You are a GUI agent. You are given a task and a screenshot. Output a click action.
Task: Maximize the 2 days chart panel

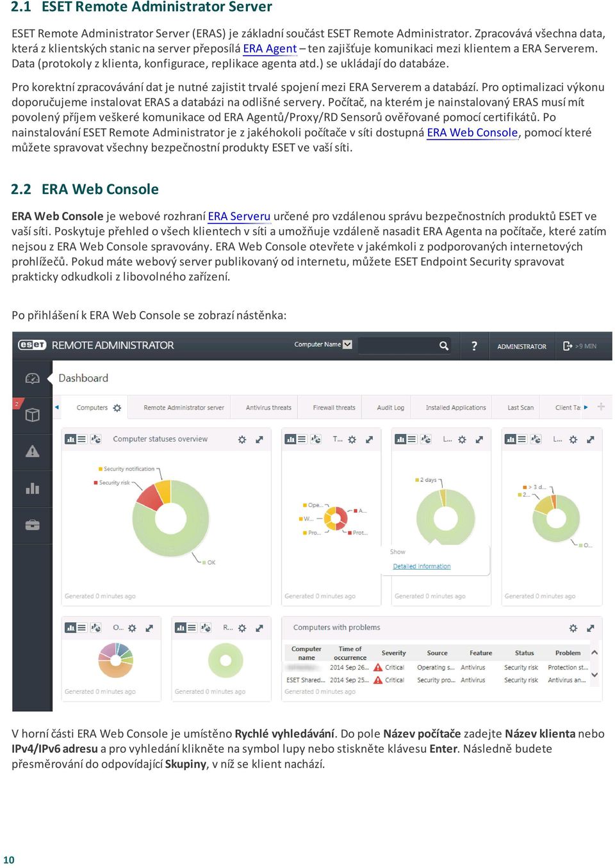479,440
